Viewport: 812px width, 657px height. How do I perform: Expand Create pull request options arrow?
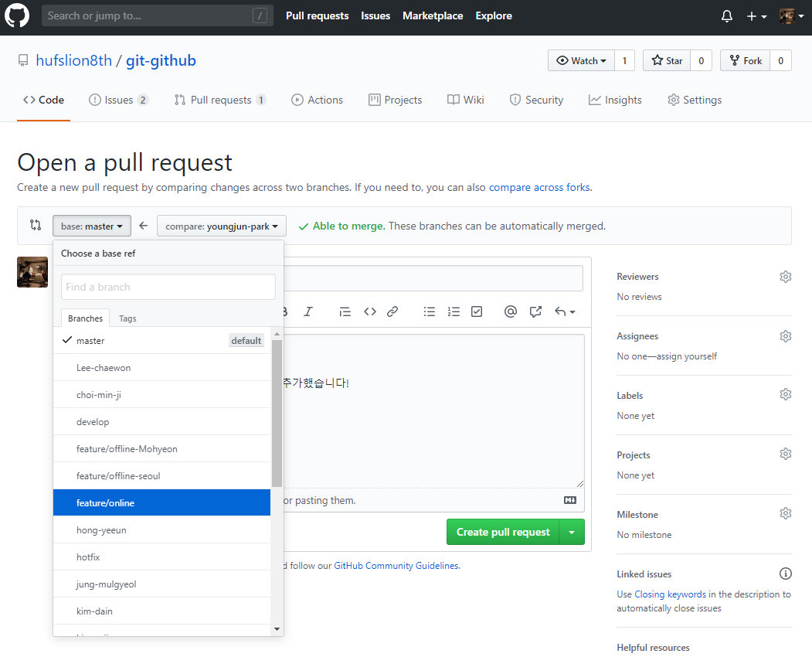(x=572, y=532)
